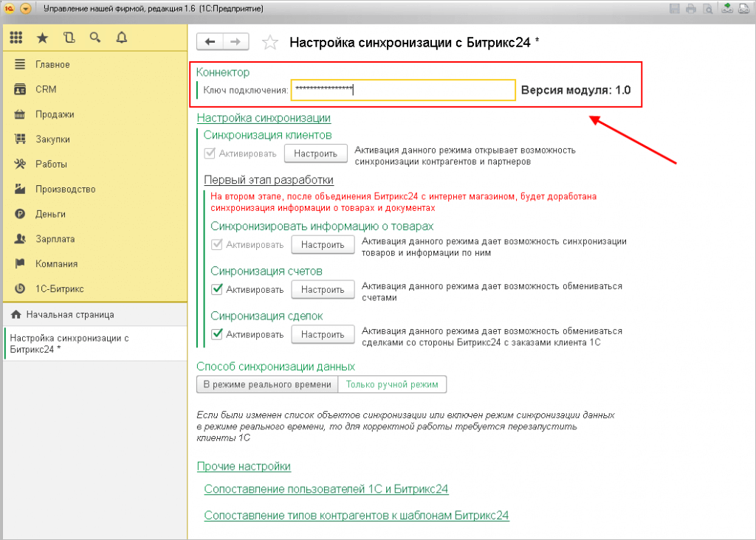756x540 pixels.
Task: Select Только ручной режим mode
Action: pyautogui.click(x=392, y=384)
